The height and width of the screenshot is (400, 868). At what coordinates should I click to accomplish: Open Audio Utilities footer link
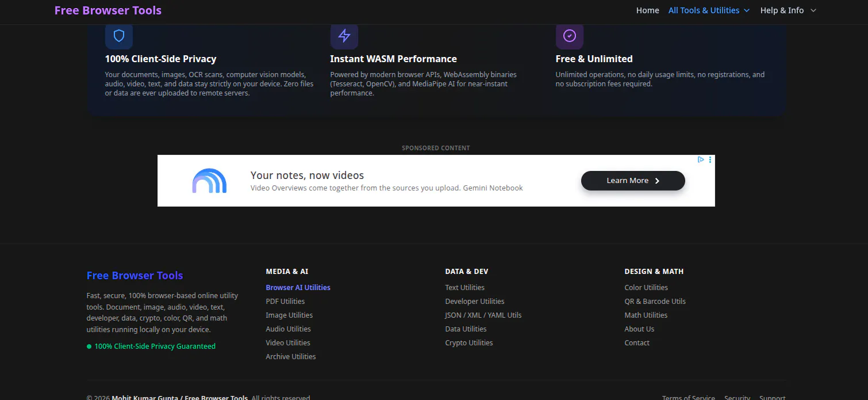click(x=288, y=329)
